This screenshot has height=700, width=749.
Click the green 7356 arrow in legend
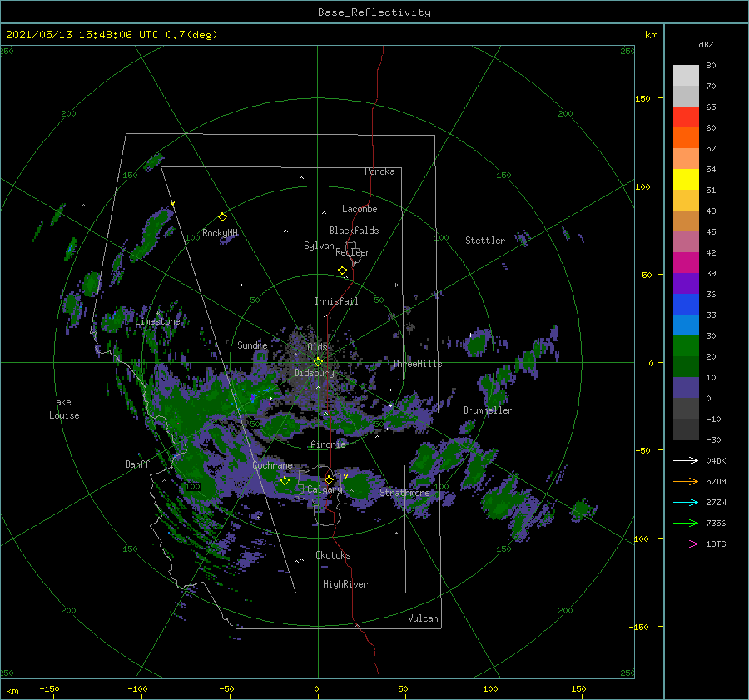[686, 524]
